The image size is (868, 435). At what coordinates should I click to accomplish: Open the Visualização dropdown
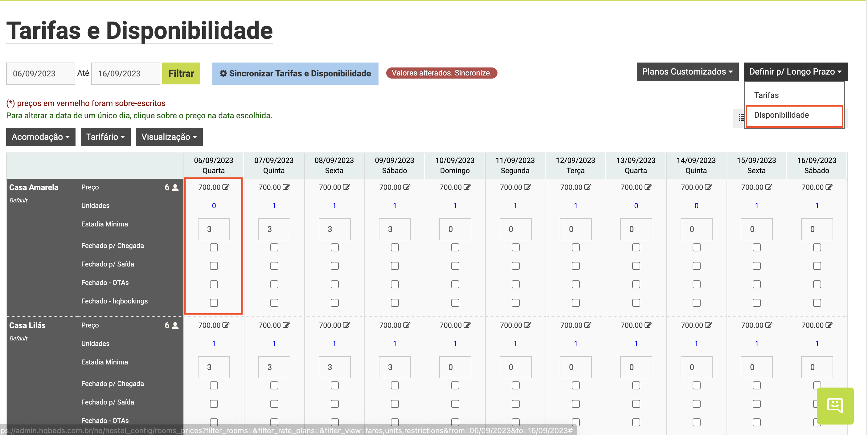coord(169,137)
